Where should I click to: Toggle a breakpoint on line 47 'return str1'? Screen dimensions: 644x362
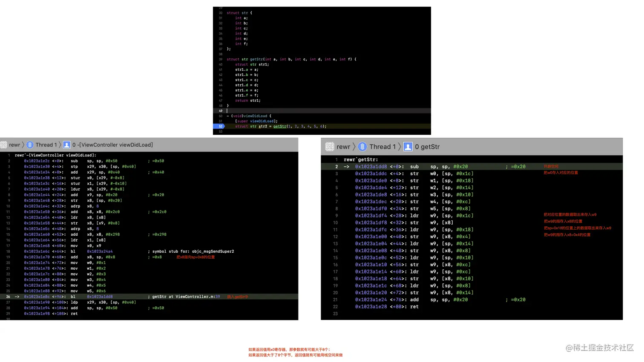click(220, 100)
